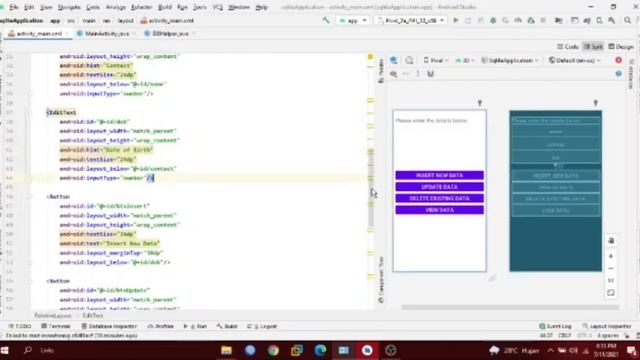
Task: Click the File Explorer taskbar icon
Action: 227,350
